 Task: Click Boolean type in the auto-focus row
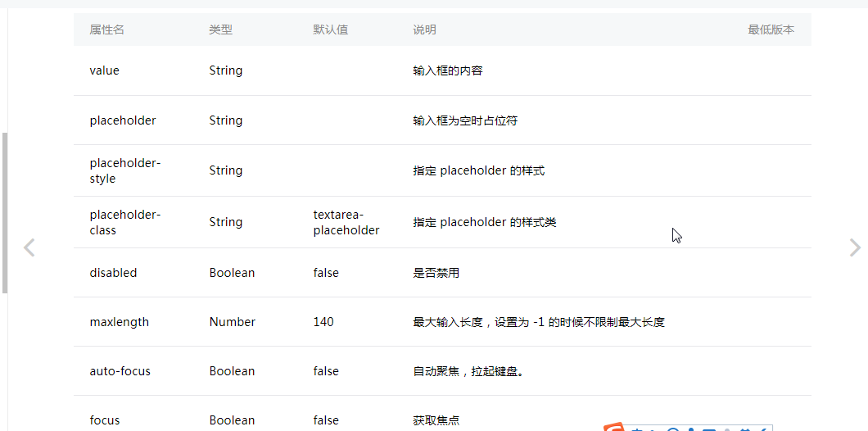(x=232, y=371)
